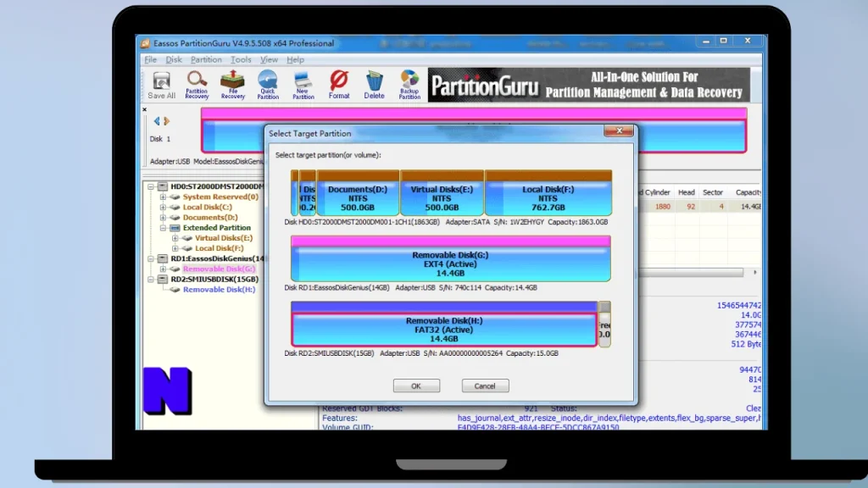Viewport: 868px width, 488px height.
Task: Open the Disk menu
Action: 174,60
